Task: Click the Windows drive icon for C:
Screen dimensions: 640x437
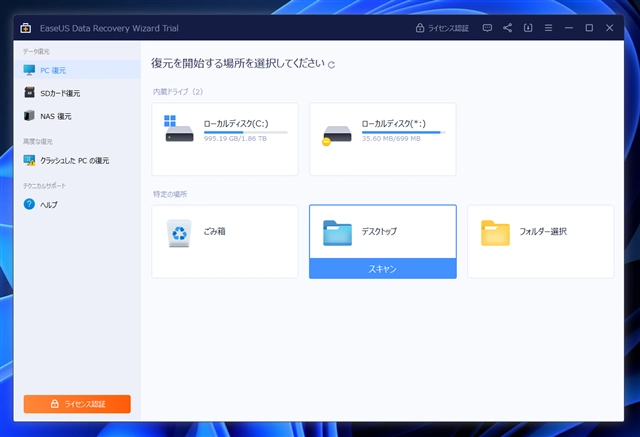Action: pos(179,129)
